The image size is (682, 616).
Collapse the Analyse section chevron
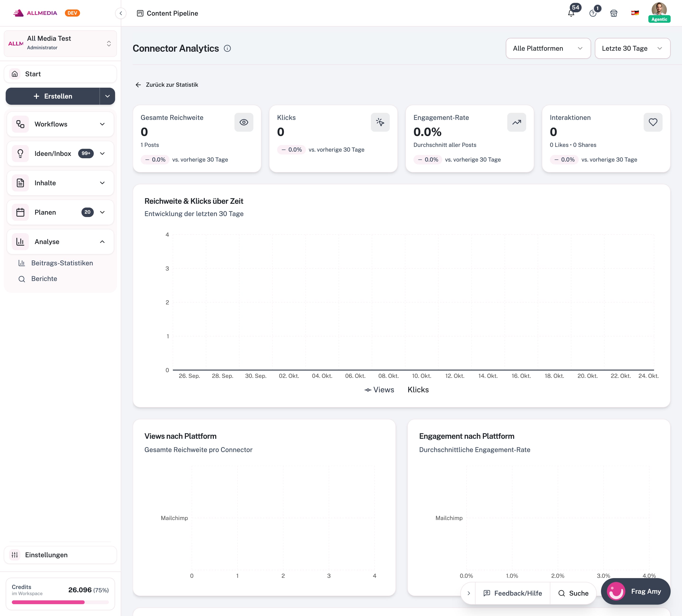pos(102,242)
